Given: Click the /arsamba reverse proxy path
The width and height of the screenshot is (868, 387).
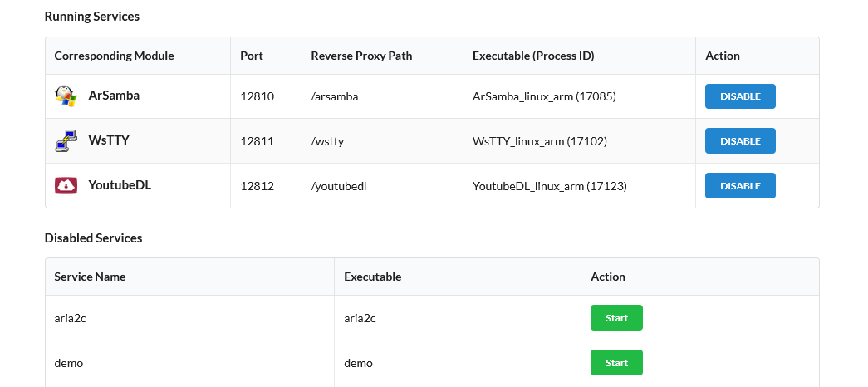Looking at the screenshot, I should [x=335, y=96].
